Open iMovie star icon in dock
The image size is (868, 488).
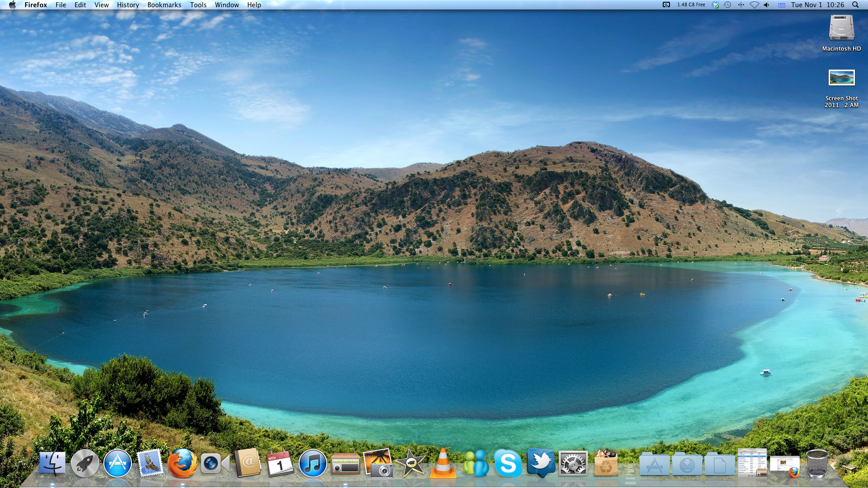click(x=410, y=464)
